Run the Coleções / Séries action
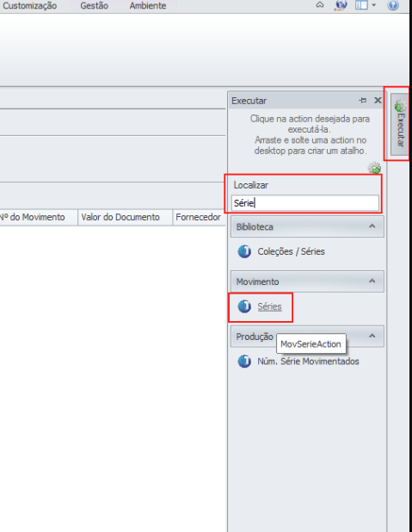The image size is (412, 532). click(291, 251)
